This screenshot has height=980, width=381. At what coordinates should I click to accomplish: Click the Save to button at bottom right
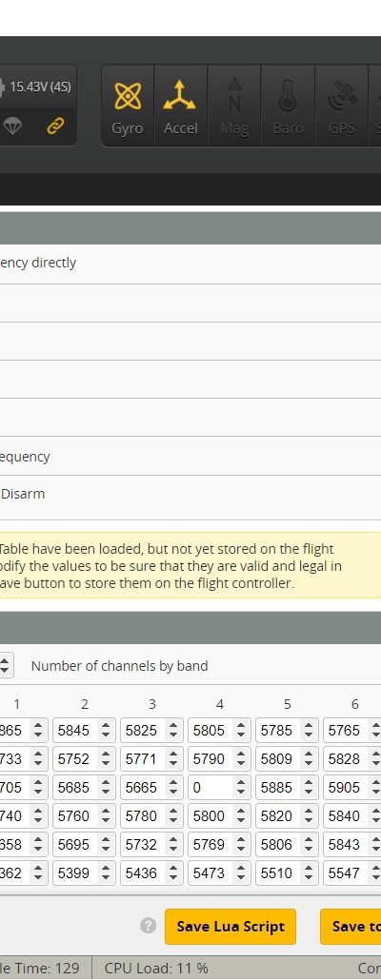(351, 927)
